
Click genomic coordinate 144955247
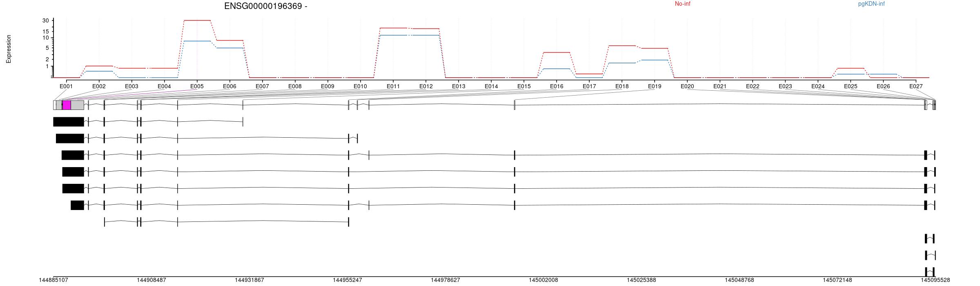click(x=347, y=280)
